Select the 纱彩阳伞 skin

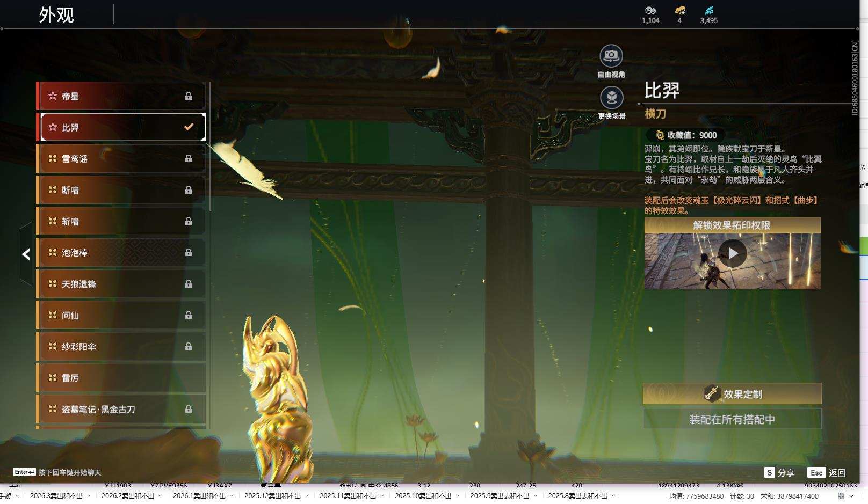[121, 346]
